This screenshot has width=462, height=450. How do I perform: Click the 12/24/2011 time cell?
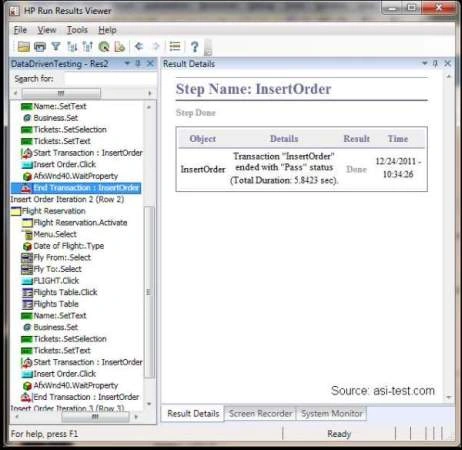pos(398,168)
